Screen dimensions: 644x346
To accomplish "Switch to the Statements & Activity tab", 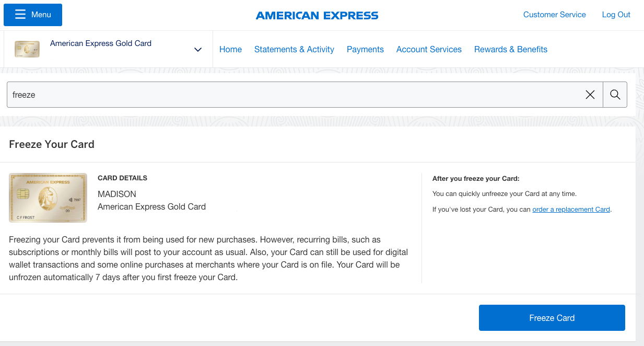I will point(294,49).
